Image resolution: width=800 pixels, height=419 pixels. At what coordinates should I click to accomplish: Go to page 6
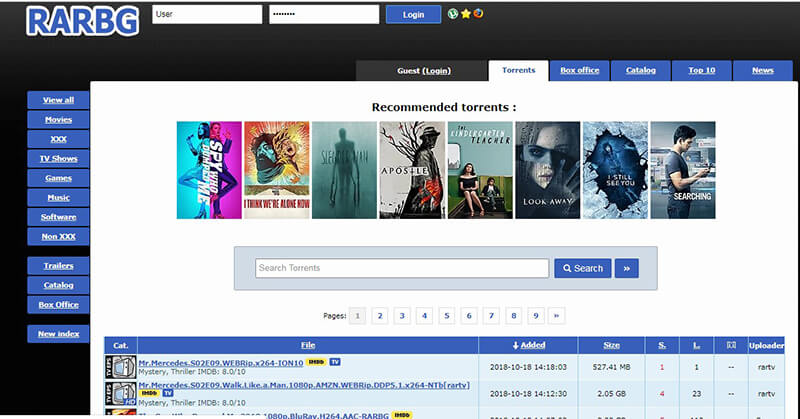coord(469,316)
